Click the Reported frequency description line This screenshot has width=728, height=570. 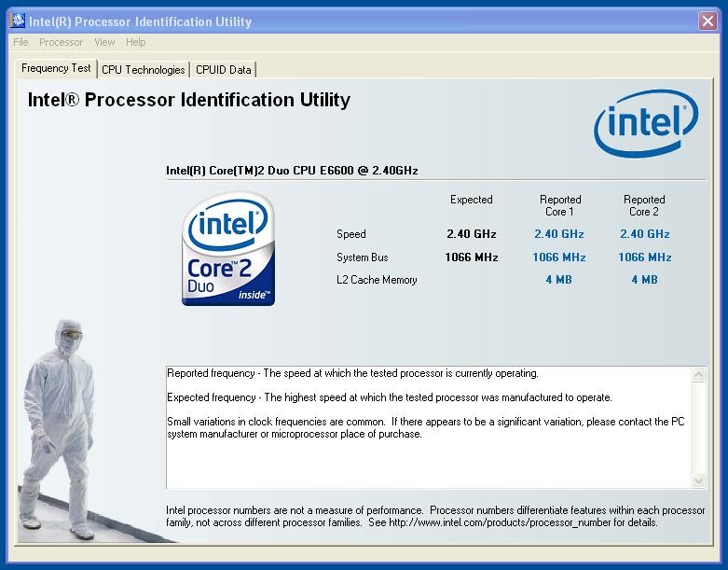pos(352,373)
